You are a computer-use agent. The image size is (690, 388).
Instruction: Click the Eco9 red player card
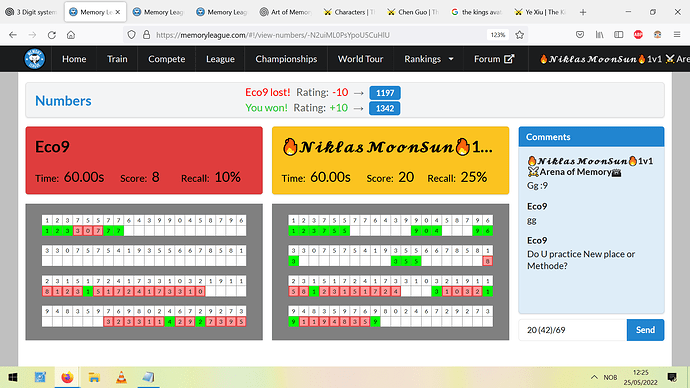144,161
